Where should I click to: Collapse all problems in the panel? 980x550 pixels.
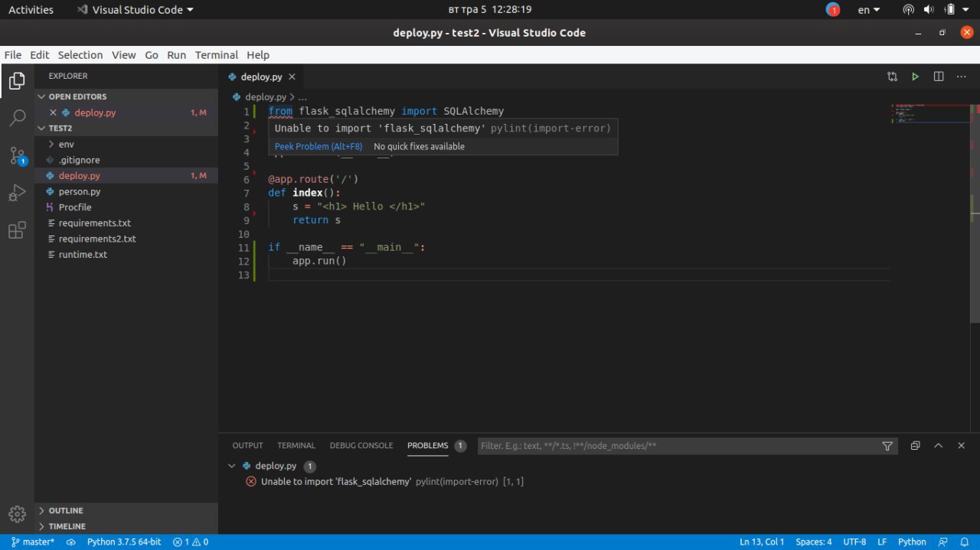click(915, 446)
